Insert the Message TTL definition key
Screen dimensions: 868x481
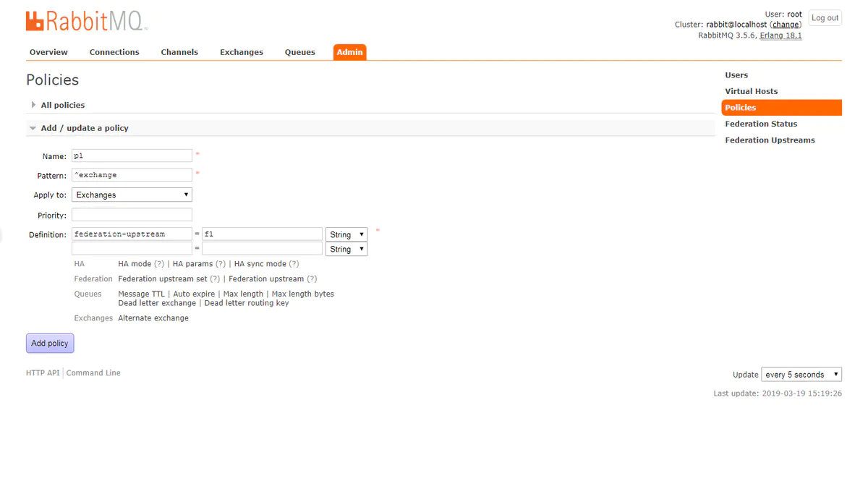point(142,294)
